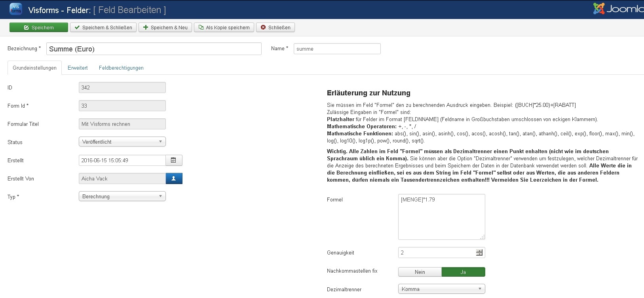The width and height of the screenshot is (644, 298).
Task: Switch to the Erweitert tab
Action: [78, 68]
